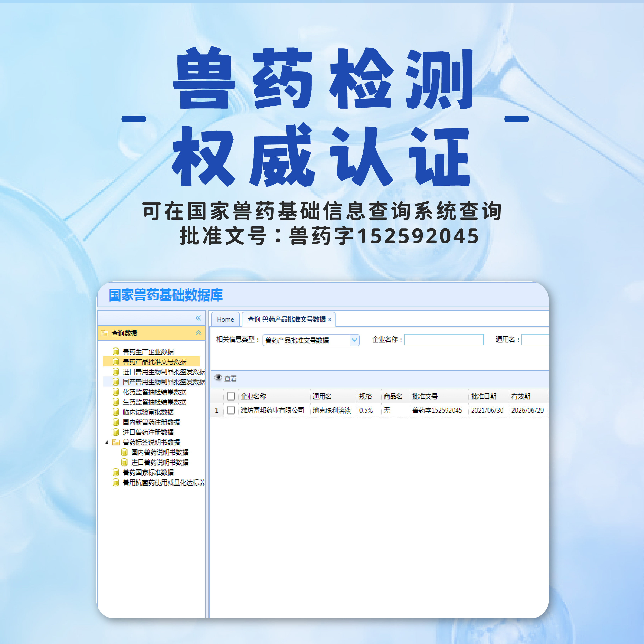Viewport: 644px width, 644px height.
Task: Sort by 通用名 column header
Action: coord(333,396)
